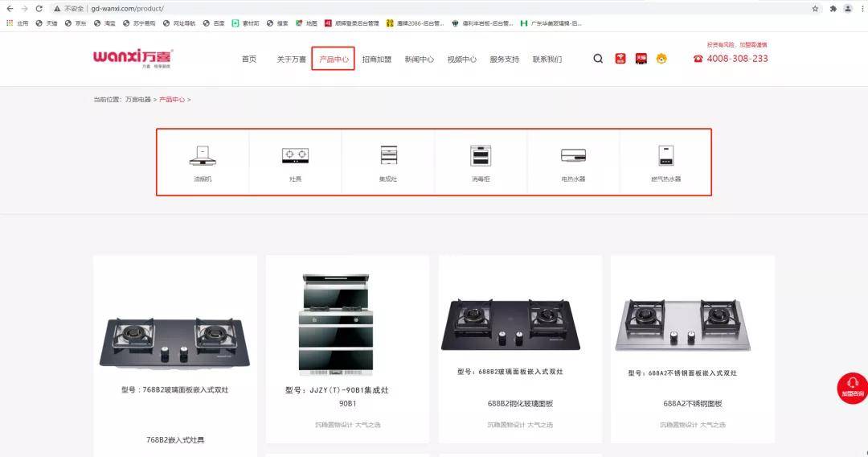Open 联系我们 navigation item
The image size is (868, 457).
coord(547,60)
